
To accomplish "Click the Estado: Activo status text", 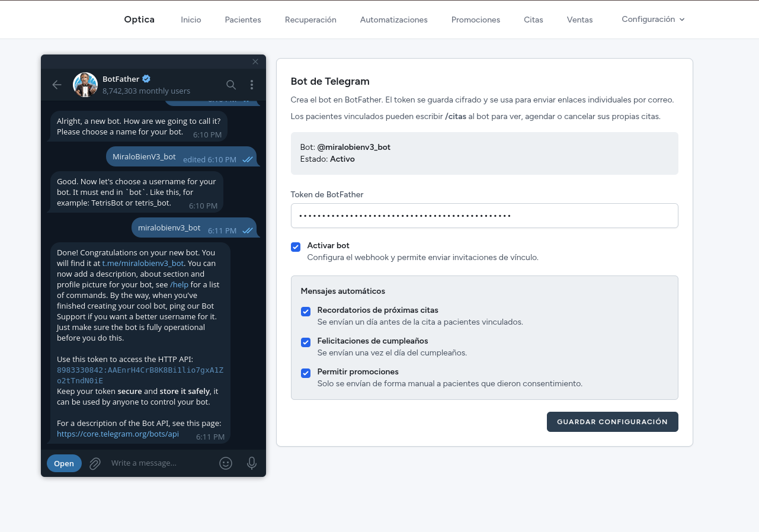I will pyautogui.click(x=328, y=159).
